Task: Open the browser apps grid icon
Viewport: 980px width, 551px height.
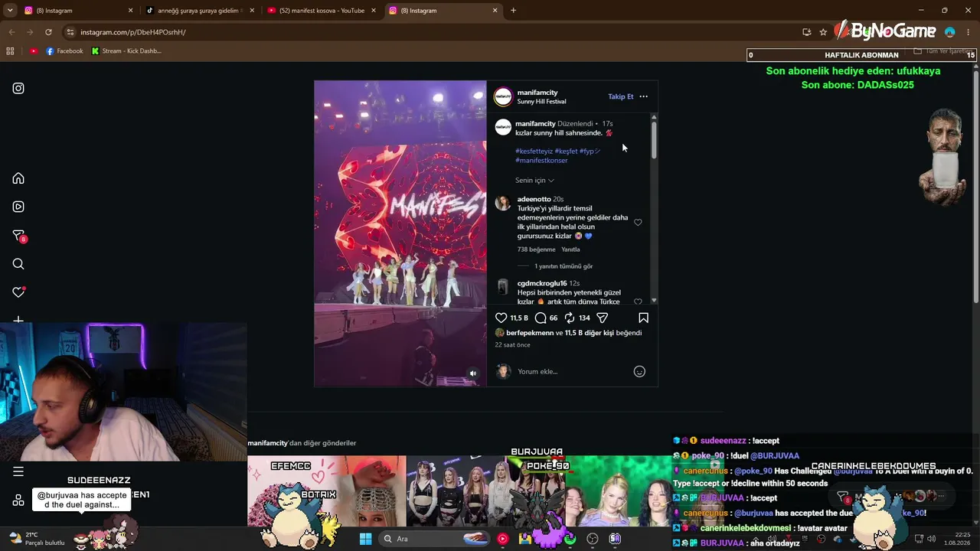Action: [x=10, y=51]
